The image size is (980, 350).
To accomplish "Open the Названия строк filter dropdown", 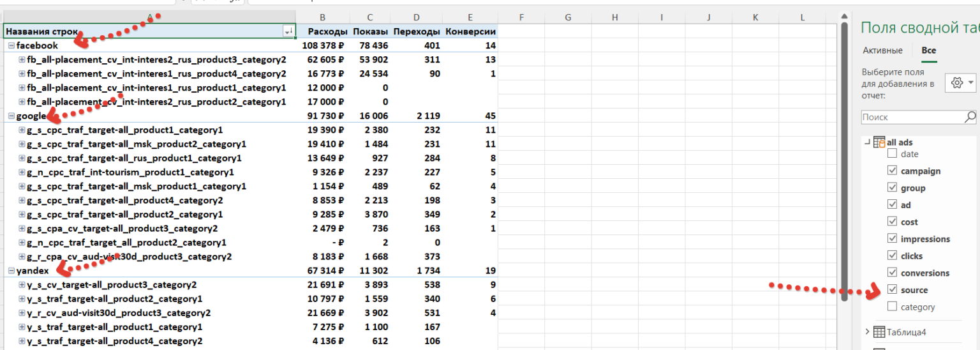I will 288,31.
